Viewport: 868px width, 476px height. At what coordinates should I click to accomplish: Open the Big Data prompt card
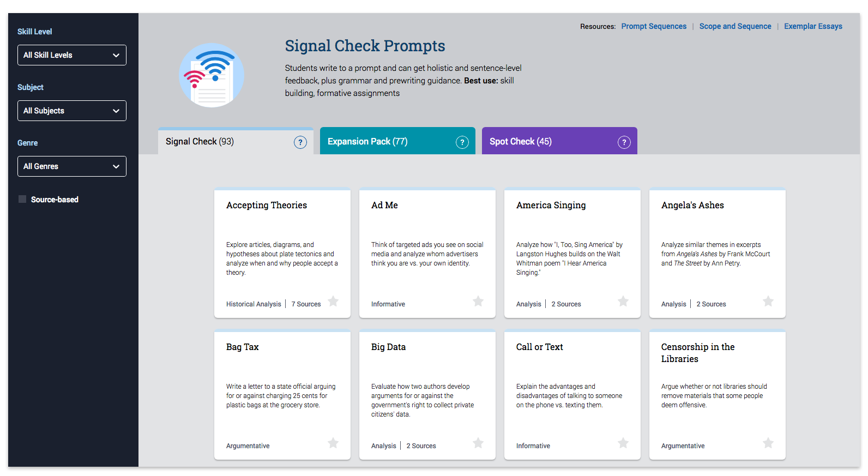pyautogui.click(x=427, y=395)
